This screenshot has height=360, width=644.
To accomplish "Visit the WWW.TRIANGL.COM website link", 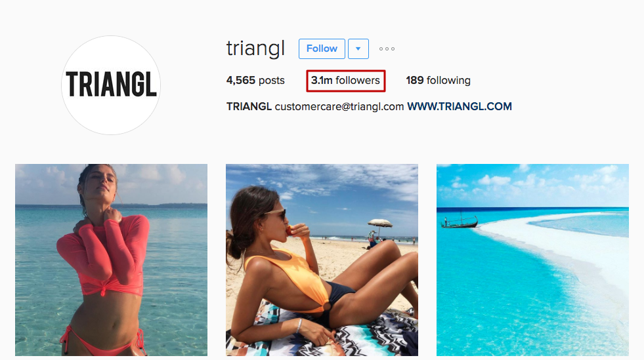I will (459, 107).
